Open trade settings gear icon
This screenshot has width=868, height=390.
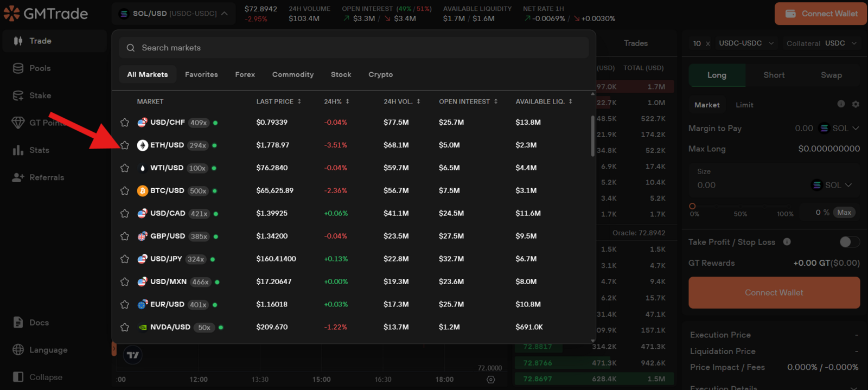856,104
